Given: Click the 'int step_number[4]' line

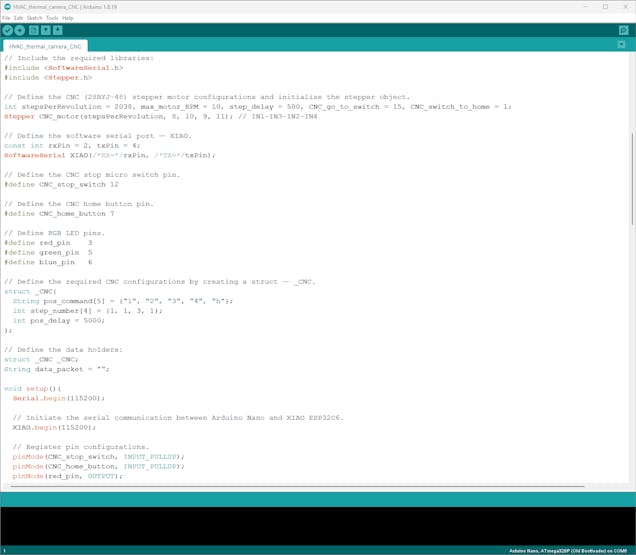Looking at the screenshot, I should click(x=88, y=311).
